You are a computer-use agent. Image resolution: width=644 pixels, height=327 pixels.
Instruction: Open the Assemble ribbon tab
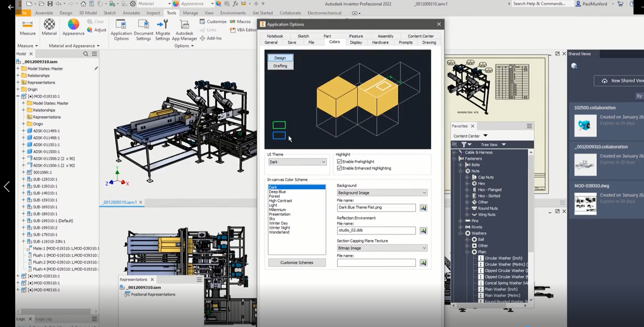tap(44, 13)
